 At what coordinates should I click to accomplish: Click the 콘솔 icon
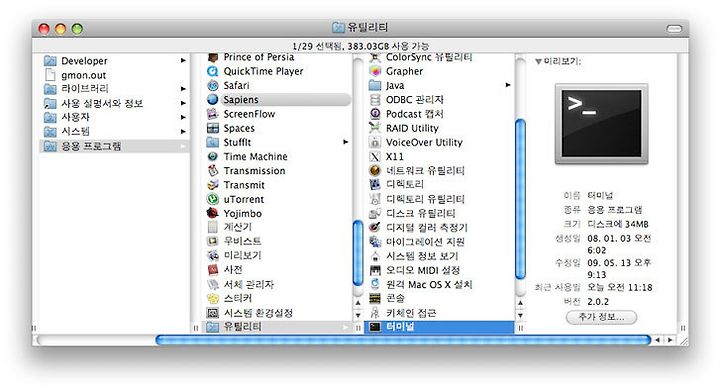point(375,299)
